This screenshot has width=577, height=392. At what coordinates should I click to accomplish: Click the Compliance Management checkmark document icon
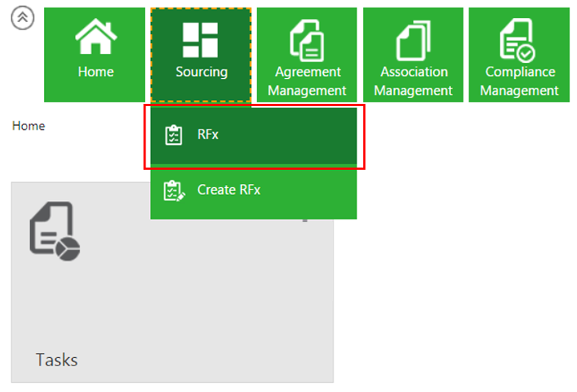tap(519, 40)
